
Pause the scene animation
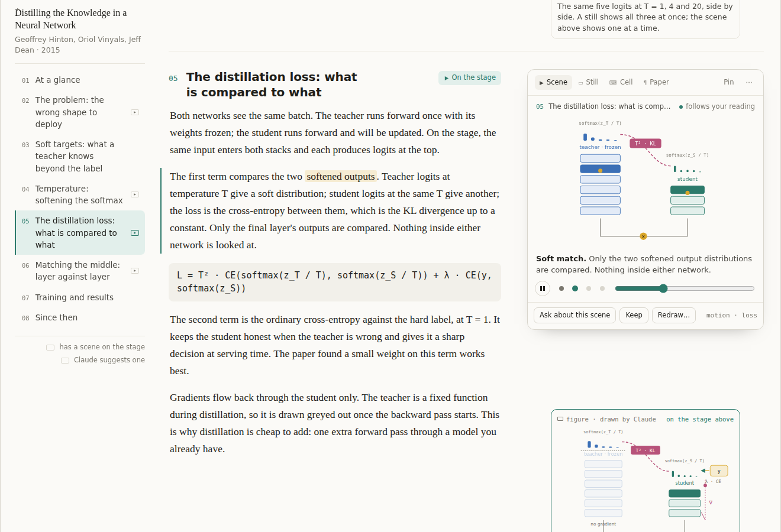(543, 288)
